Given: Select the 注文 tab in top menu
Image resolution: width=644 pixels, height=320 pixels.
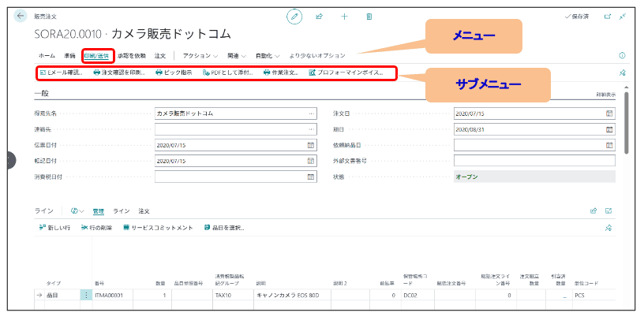Looking at the screenshot, I should tap(159, 56).
